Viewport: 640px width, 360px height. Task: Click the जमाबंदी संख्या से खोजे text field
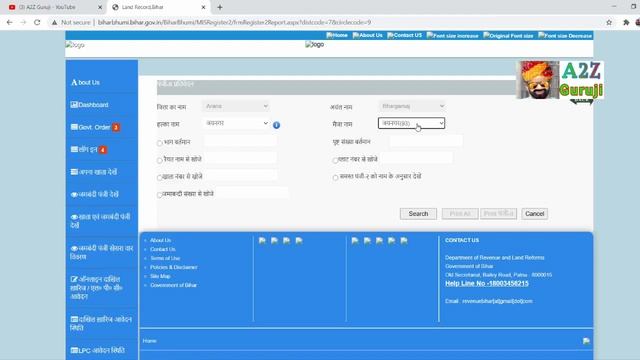click(251, 193)
